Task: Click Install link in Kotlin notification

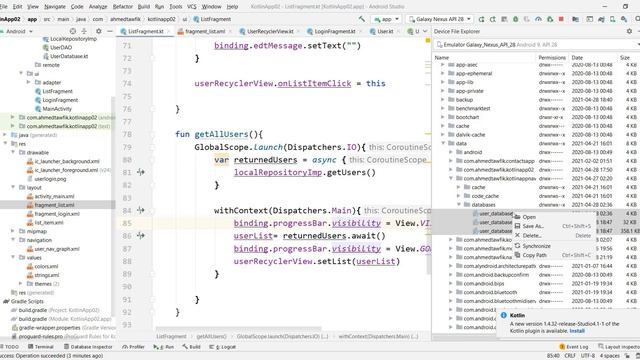Action: tap(577, 331)
